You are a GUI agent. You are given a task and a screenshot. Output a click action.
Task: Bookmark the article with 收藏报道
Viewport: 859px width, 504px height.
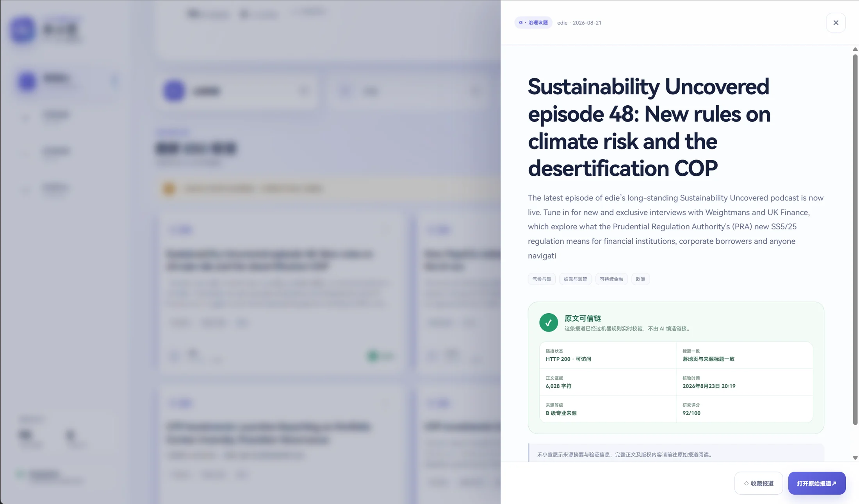759,483
